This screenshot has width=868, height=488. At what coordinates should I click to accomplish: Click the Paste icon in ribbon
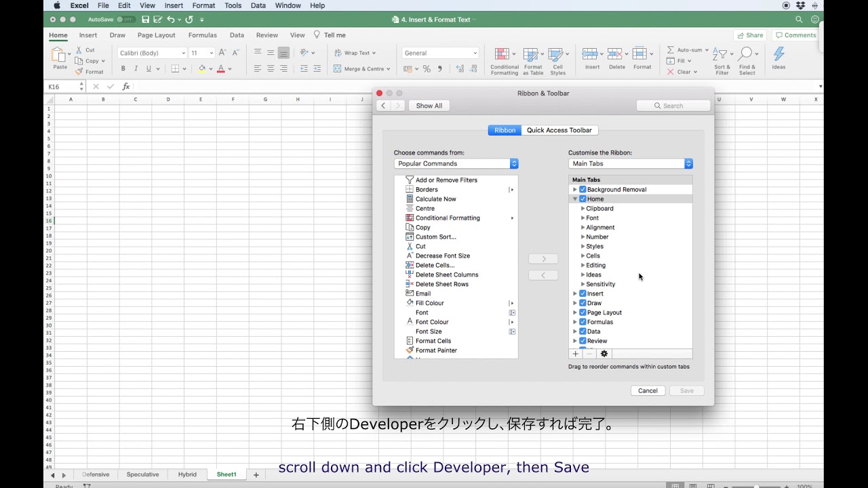(60, 55)
